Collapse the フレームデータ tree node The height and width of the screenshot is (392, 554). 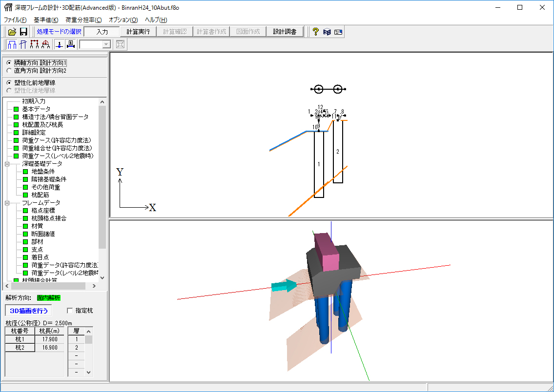[x=7, y=203]
